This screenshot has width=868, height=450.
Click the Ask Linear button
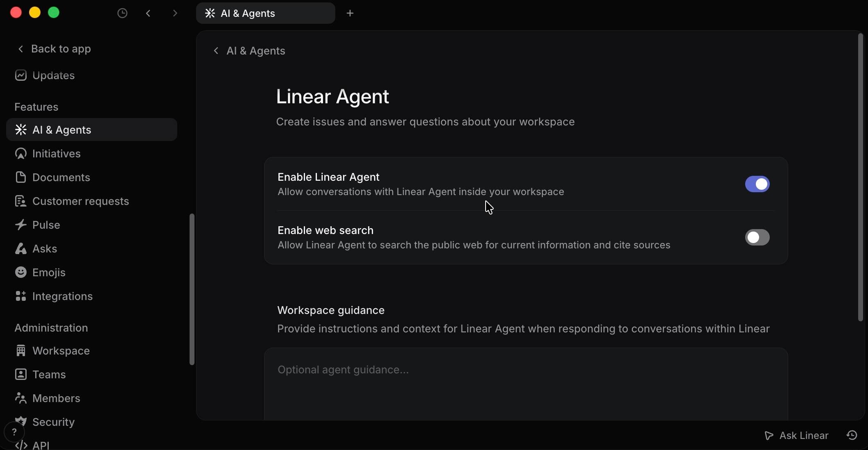[796, 435]
